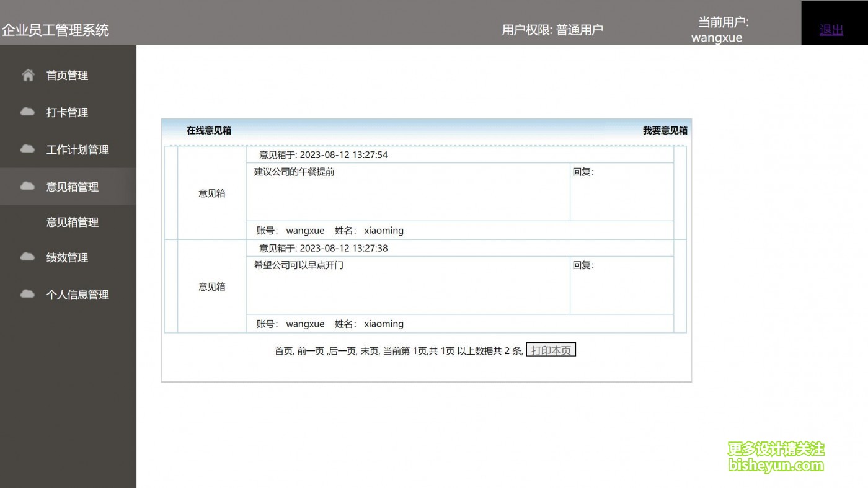Screen dimensions: 868x488
Task: Click the cloud icon beside 意见箱管理 header
Action: click(28, 187)
